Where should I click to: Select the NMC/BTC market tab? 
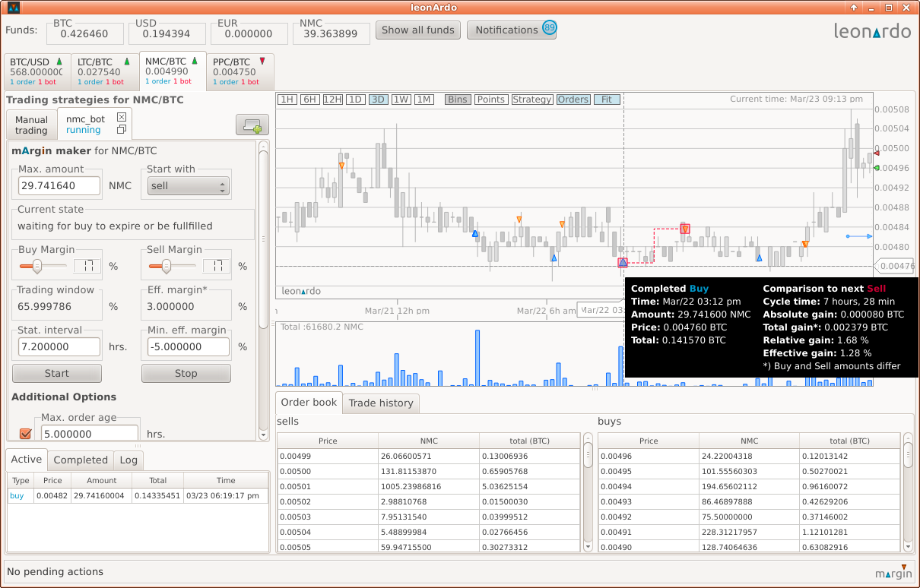click(173, 70)
